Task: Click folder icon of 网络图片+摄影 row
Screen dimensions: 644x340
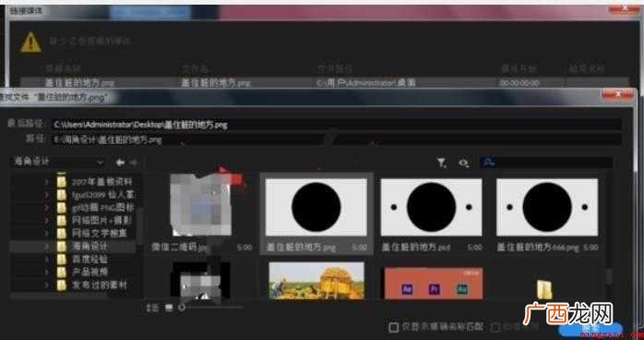Action: 62,221
